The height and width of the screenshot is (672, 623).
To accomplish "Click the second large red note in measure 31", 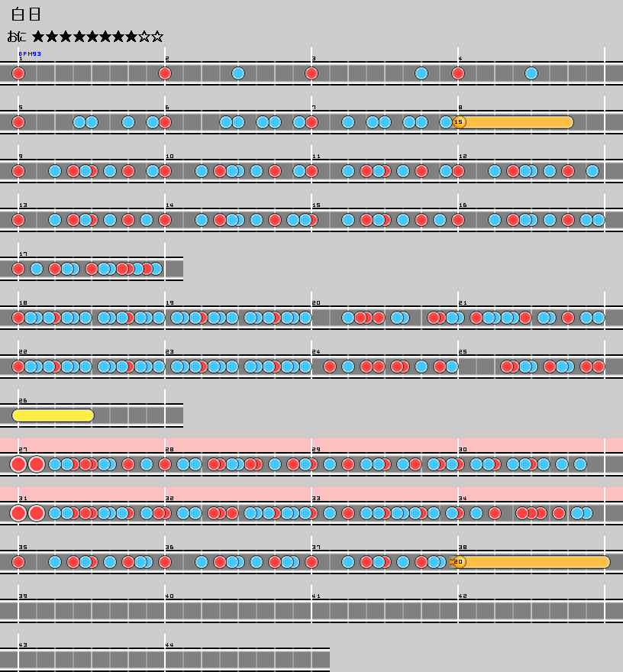I will coord(37,513).
